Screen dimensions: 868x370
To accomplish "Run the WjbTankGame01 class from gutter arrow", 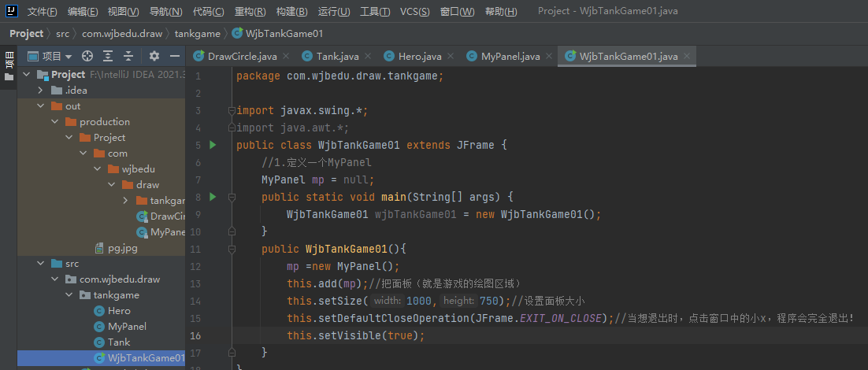I will click(213, 145).
